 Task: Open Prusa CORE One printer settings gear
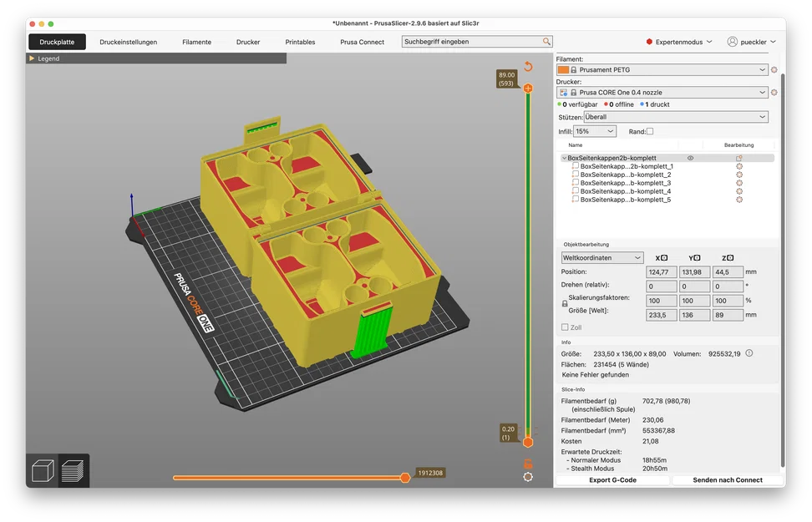point(774,93)
